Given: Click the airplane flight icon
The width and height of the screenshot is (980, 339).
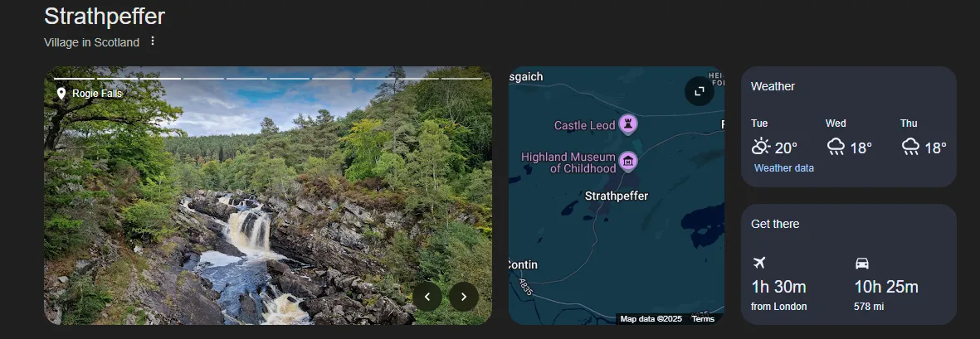Looking at the screenshot, I should [758, 263].
